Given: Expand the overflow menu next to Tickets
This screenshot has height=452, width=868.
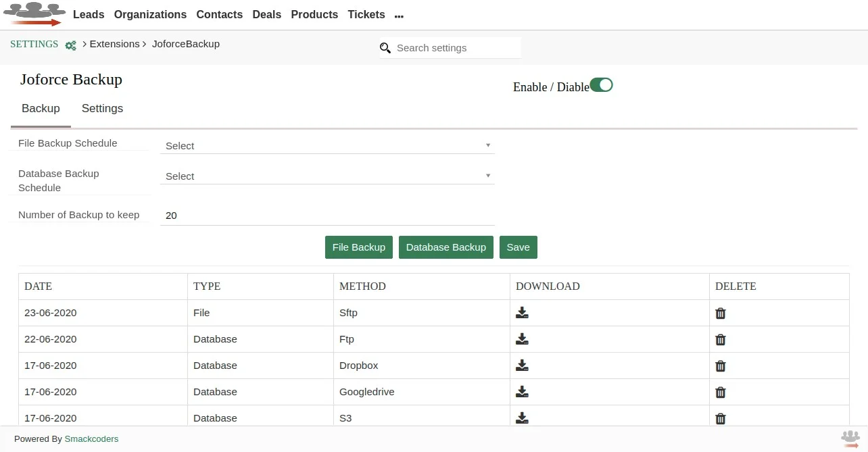Looking at the screenshot, I should point(399,15).
